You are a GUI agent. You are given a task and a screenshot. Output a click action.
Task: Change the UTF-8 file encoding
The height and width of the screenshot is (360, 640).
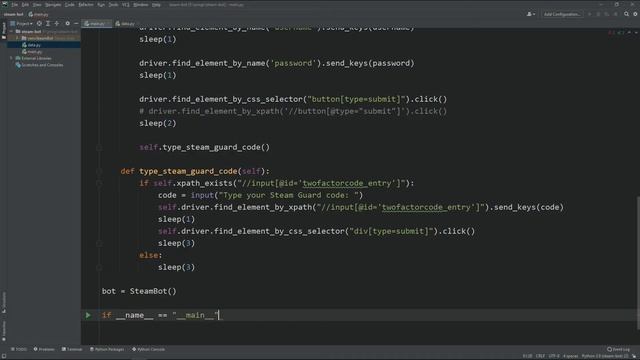click(554, 356)
